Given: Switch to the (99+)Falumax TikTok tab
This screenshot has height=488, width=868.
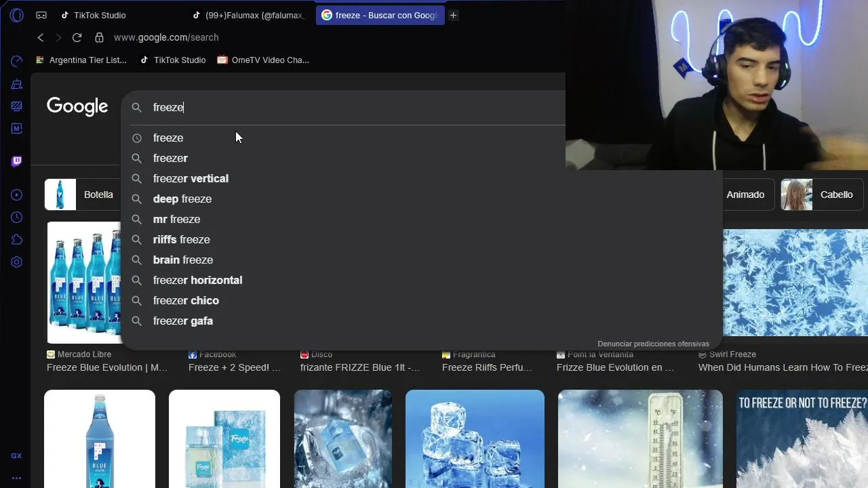Looking at the screenshot, I should pyautogui.click(x=249, y=15).
